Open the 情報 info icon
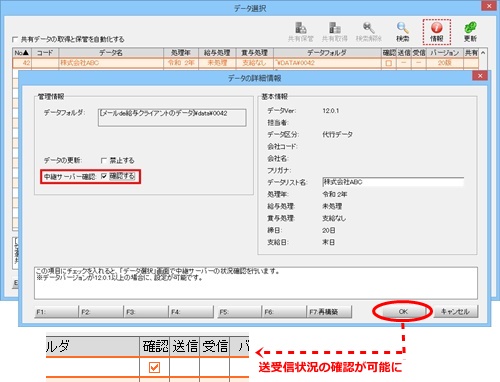Viewport: 500px width, 382px height. point(437,32)
